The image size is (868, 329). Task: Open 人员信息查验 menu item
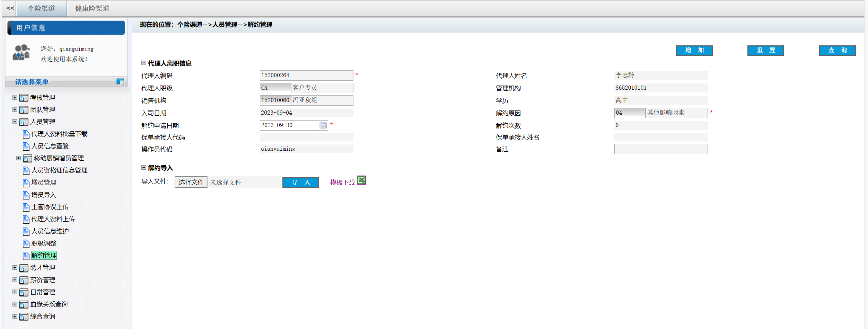50,146
